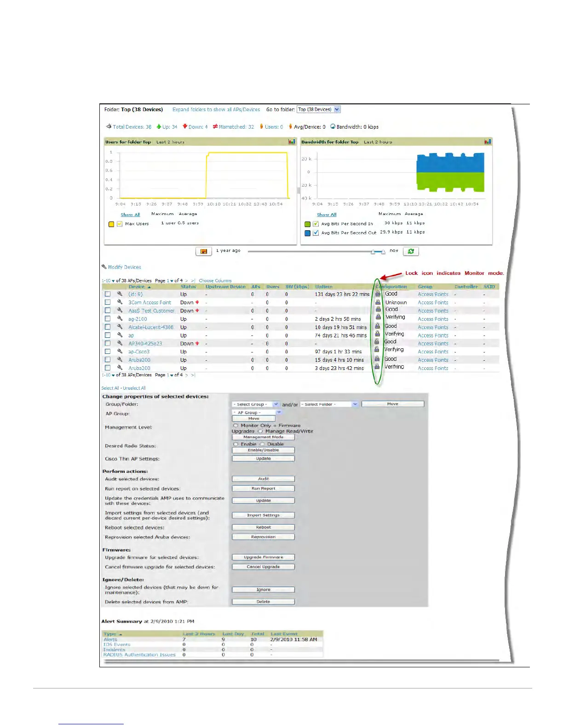This screenshot has height=728, width=563.
Task: Open chart options icon on Users graph
Action: pos(292,142)
